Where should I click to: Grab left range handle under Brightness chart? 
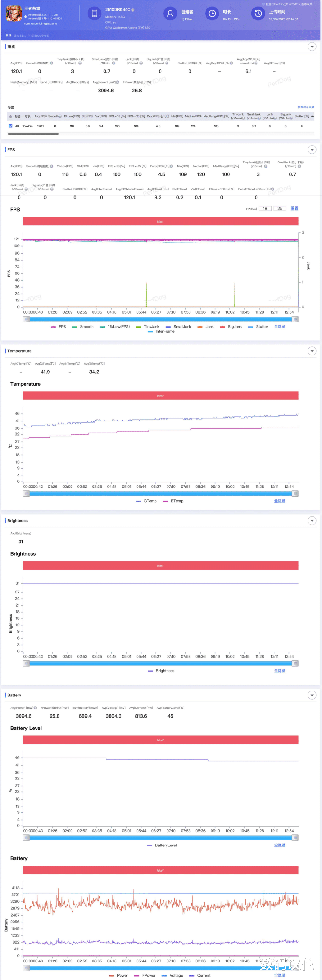(x=26, y=663)
